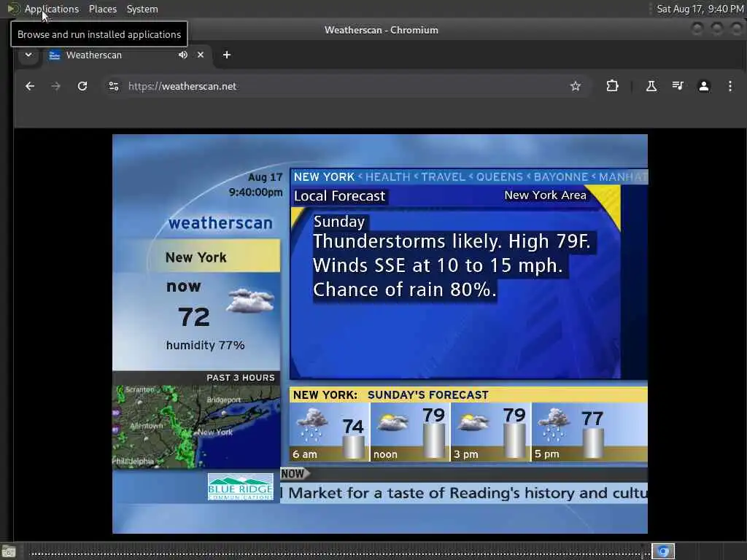Click the Local Forecast heading

tap(339, 196)
